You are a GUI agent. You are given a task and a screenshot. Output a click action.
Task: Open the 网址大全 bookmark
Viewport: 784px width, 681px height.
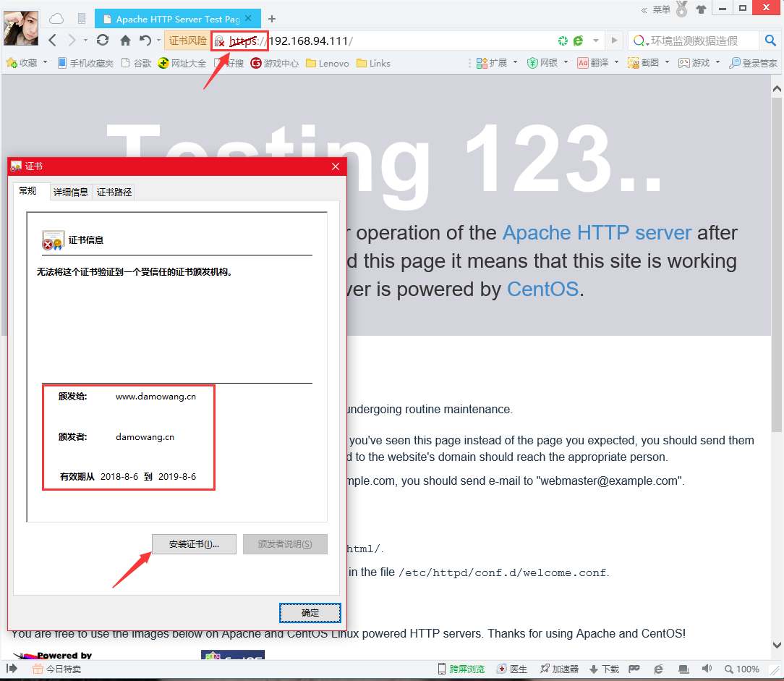point(182,63)
